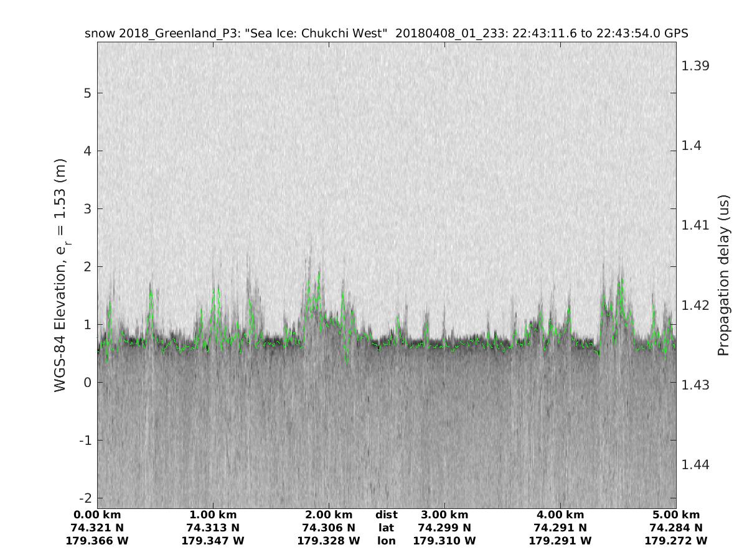
Task: Click the 1.44 propagation delay tick label
Action: (x=696, y=465)
